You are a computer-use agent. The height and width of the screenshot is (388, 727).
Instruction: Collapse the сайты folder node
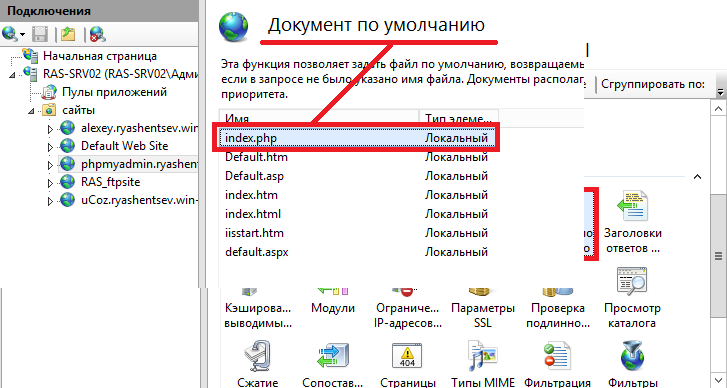[x=31, y=111]
